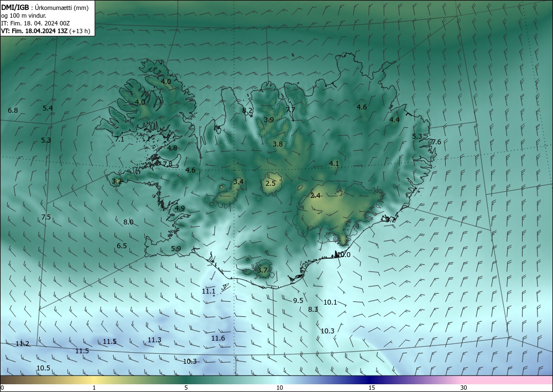Click the value 9.2 on the southeast coast

pyautogui.click(x=391, y=219)
